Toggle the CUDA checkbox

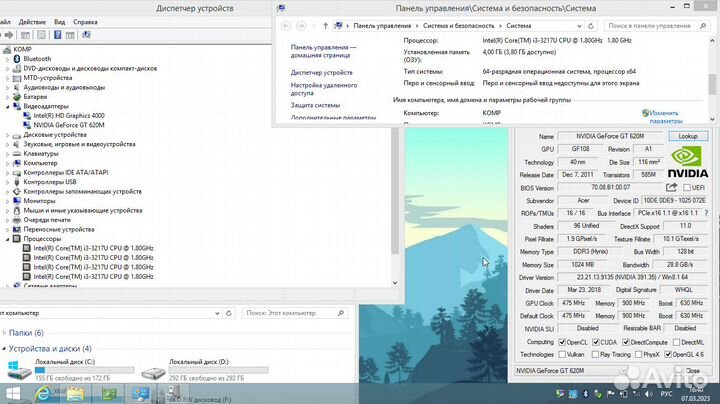coord(596,342)
